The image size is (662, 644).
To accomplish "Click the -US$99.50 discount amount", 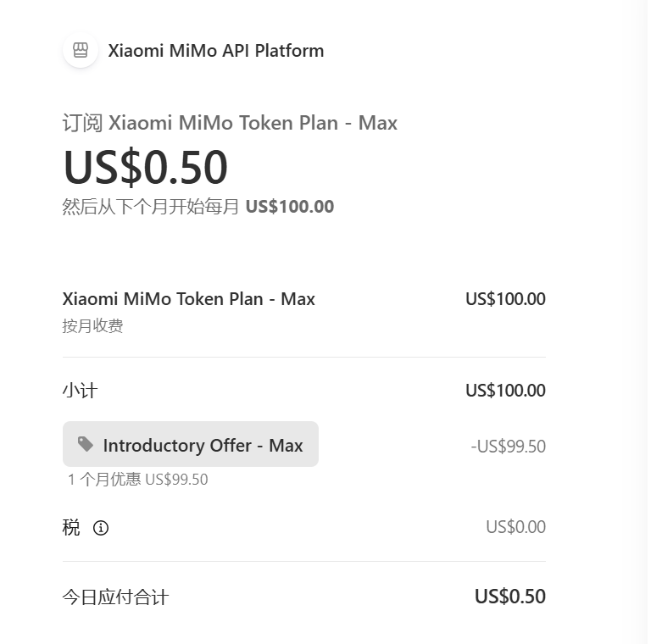I will tap(508, 446).
